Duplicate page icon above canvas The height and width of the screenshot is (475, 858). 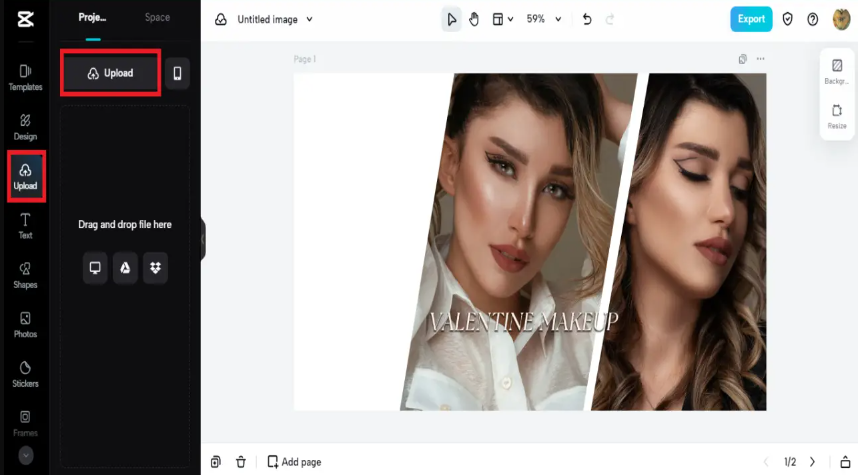[x=743, y=59]
